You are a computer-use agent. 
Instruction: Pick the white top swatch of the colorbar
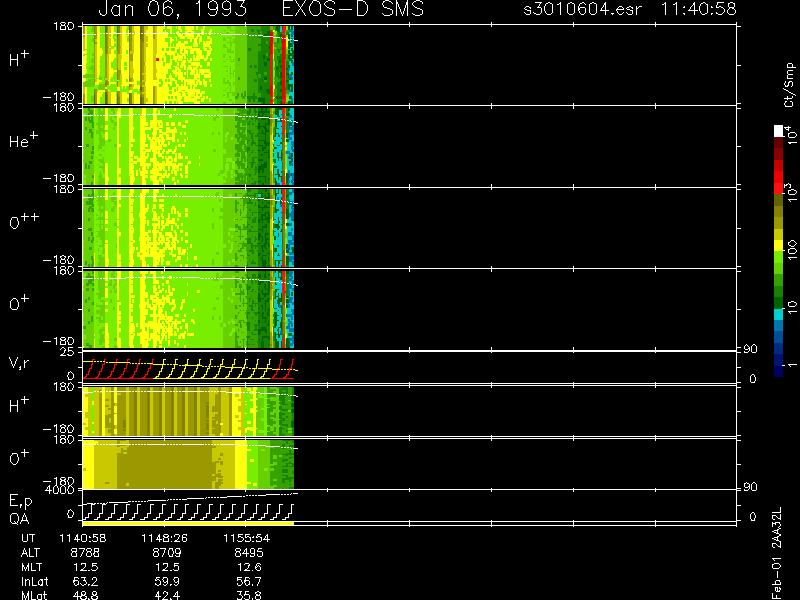(779, 131)
